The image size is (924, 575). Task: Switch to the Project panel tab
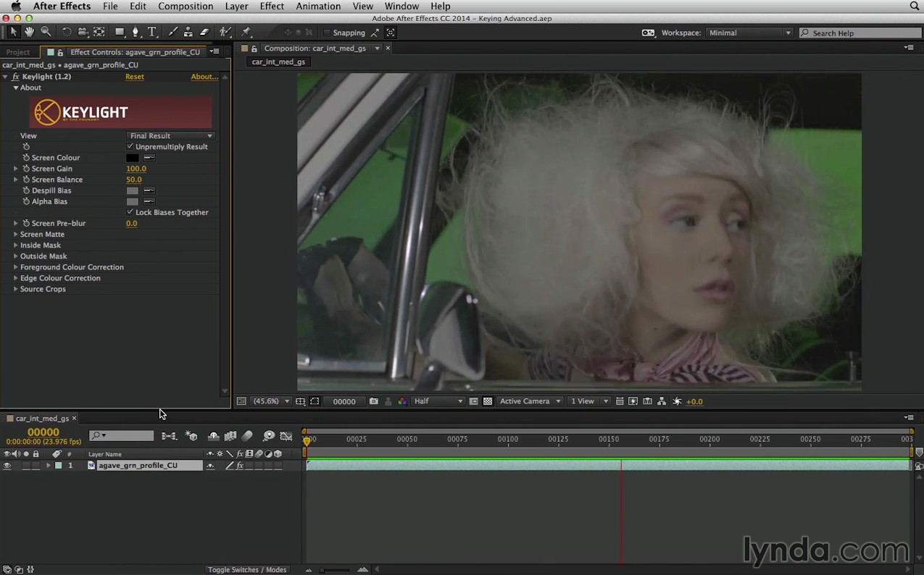[18, 52]
